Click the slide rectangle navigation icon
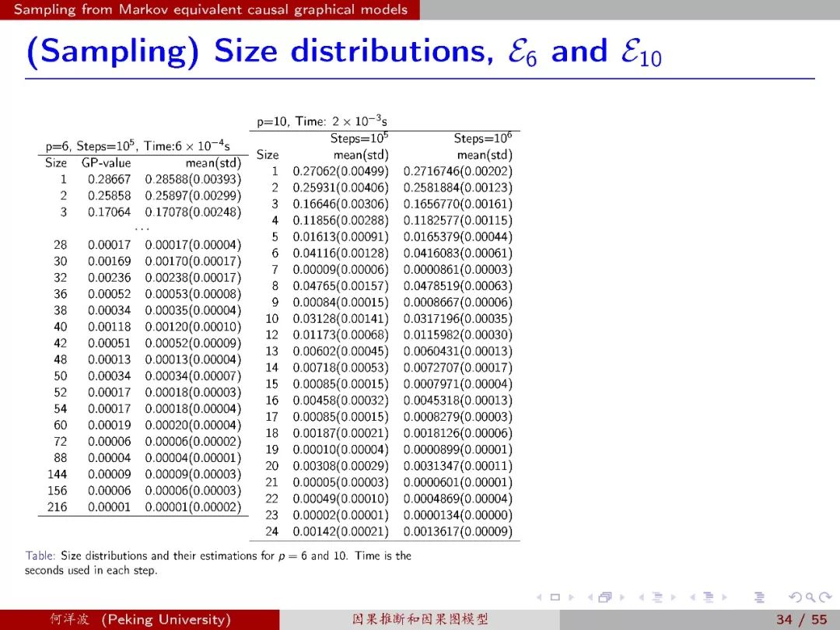 [555, 597]
